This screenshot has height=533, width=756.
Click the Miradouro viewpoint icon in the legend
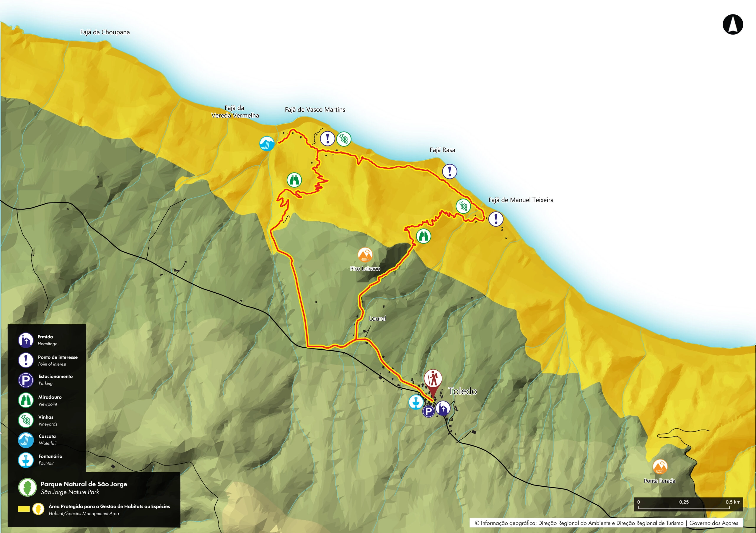click(x=26, y=400)
